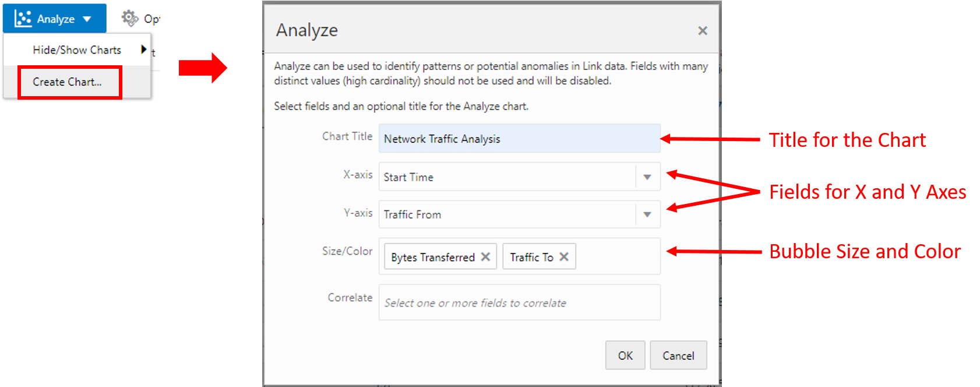Expand the X-axis dropdown arrow
The image size is (980, 387).
(x=647, y=177)
